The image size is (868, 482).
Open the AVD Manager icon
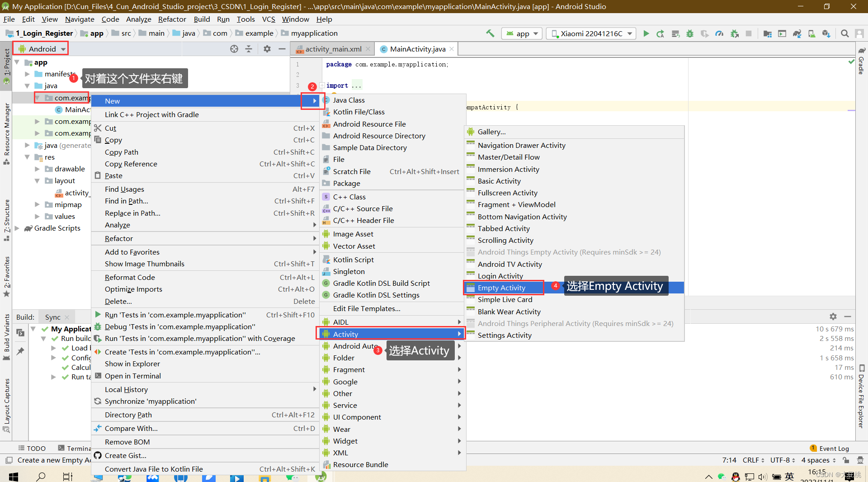click(812, 33)
